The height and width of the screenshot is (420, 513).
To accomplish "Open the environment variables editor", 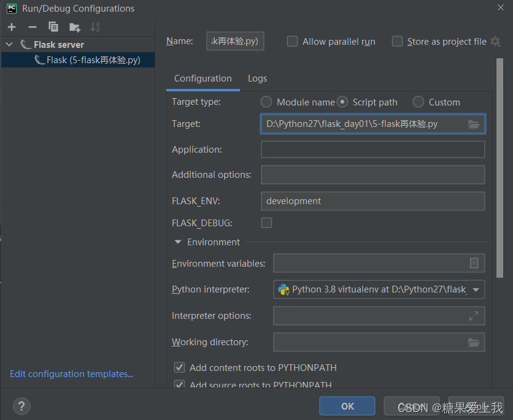I will [473, 263].
